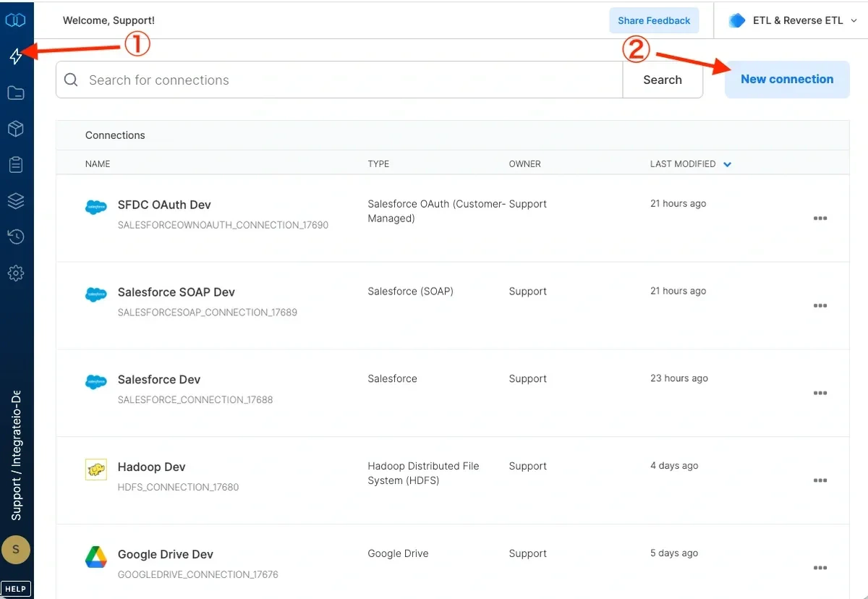
Task: Open the Salesforce SOAP Dev connection
Action: pos(176,292)
